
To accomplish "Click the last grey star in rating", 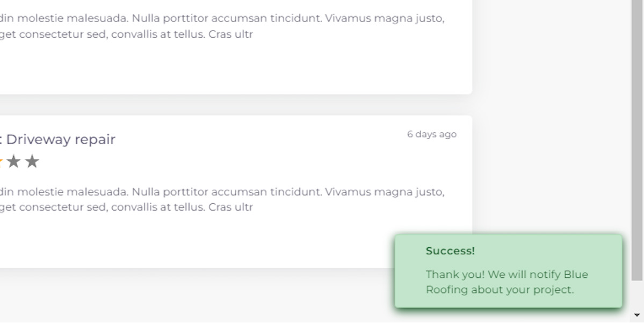I will [32, 161].
